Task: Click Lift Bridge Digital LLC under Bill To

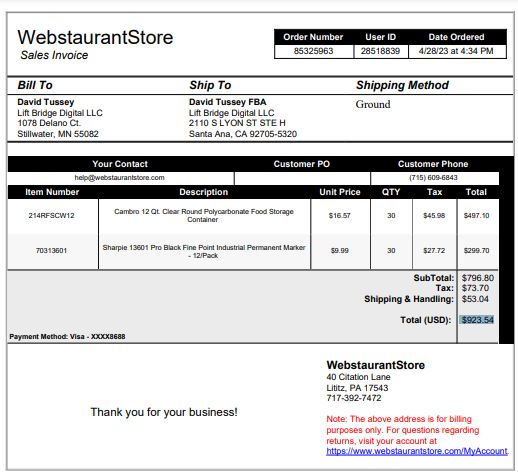Action: point(60,113)
